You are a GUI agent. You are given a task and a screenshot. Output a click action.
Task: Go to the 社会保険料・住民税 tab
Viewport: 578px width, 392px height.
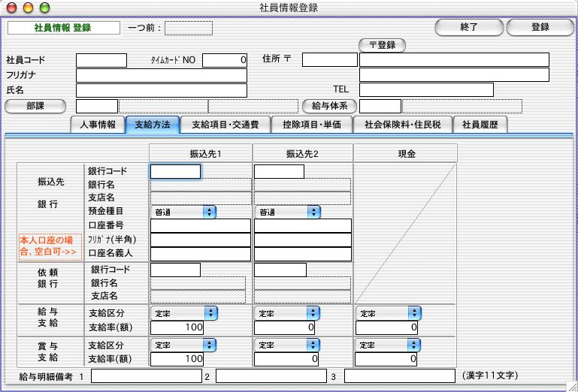(403, 125)
